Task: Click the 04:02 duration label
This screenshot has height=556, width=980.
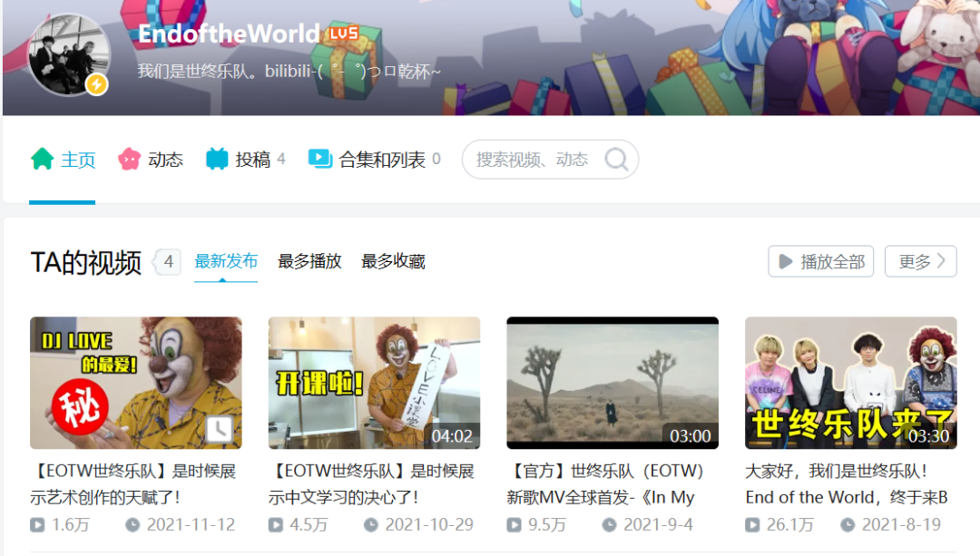Action: point(452,435)
